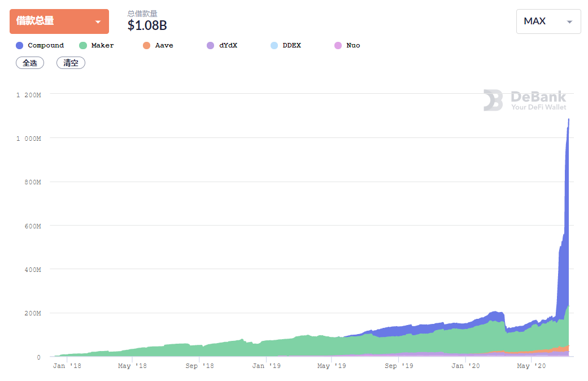Click the $1.08B total borrow value
Viewport: 588px width, 381px height.
pos(147,25)
